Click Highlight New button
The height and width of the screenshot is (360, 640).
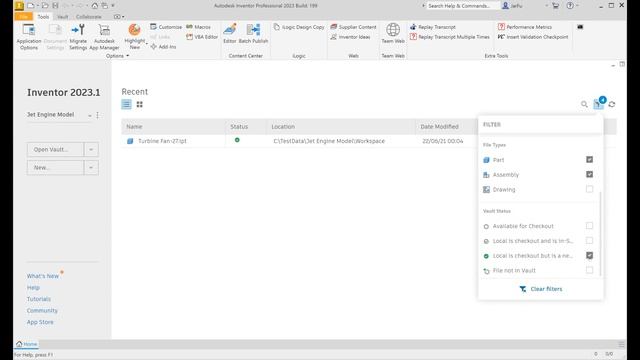click(x=134, y=36)
